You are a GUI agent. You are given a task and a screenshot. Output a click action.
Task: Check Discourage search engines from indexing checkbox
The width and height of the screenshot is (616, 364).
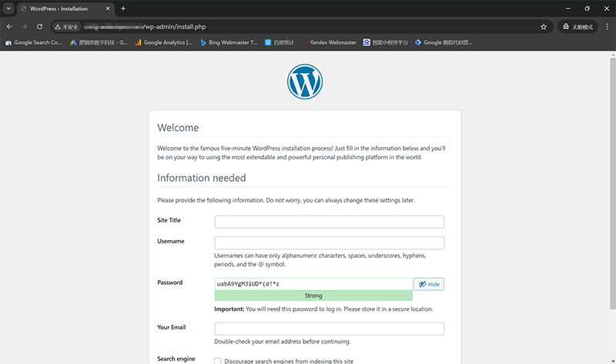point(218,361)
